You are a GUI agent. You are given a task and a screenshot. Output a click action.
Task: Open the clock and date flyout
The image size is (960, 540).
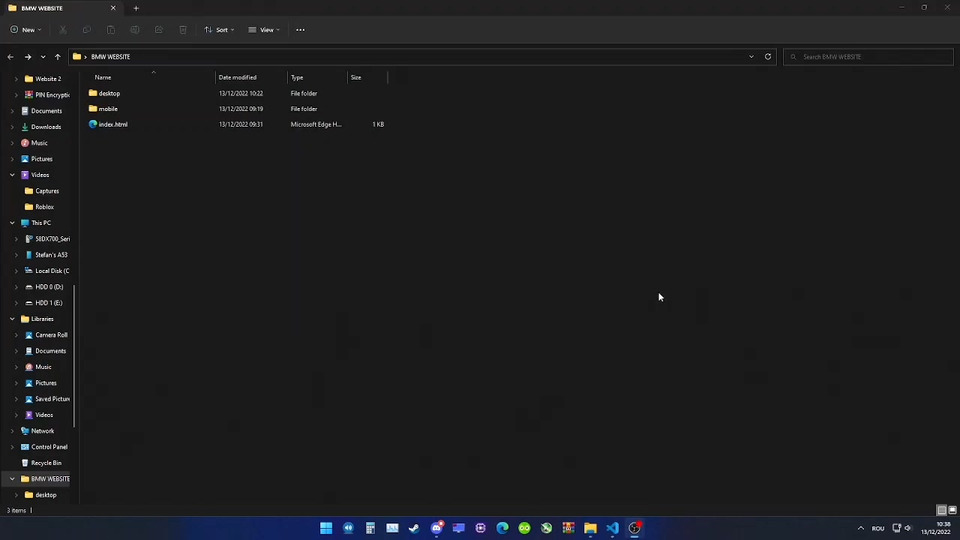pos(937,528)
